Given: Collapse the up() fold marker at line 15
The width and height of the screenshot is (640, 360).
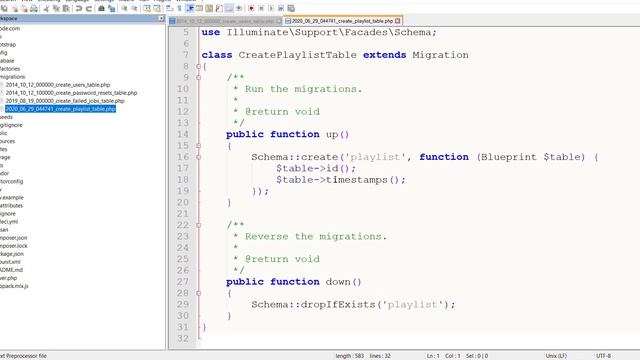Looking at the screenshot, I should tap(198, 146).
